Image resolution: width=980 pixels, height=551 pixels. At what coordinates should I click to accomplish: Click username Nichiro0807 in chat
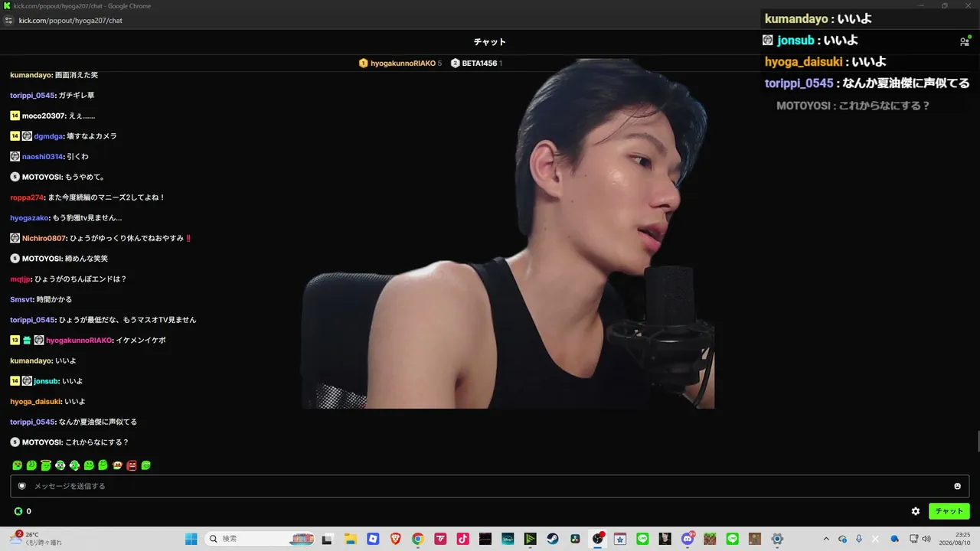[x=44, y=238]
